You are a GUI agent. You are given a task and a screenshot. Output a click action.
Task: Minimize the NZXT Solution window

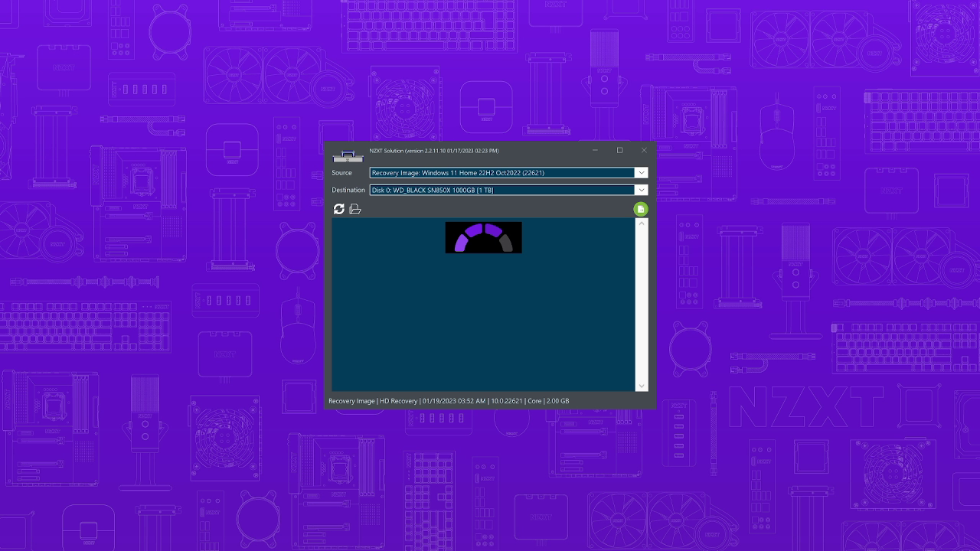[x=595, y=150]
